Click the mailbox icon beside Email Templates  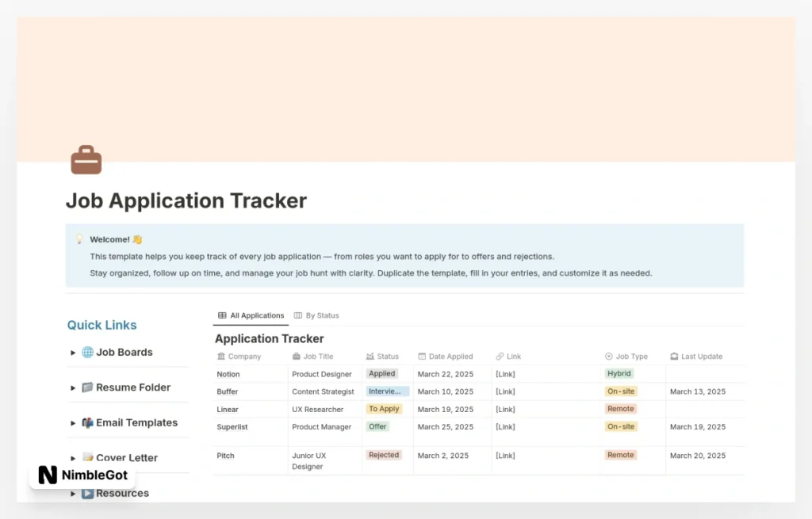[87, 423]
